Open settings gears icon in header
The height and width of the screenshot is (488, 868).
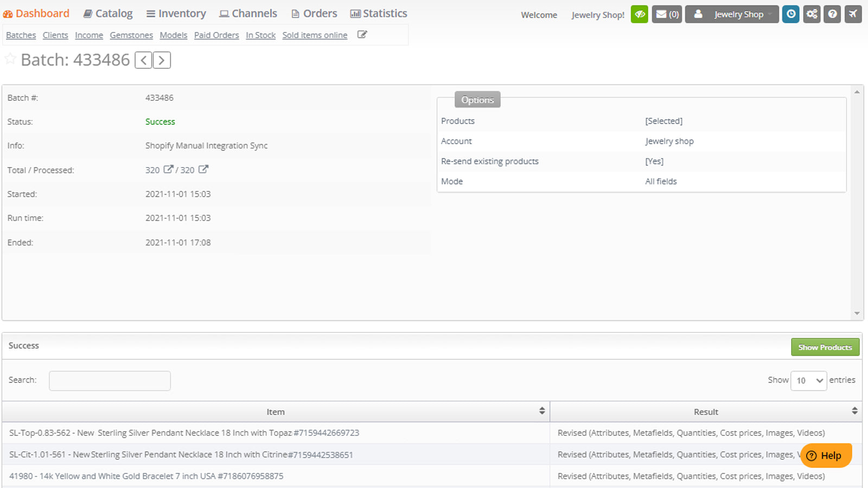(x=812, y=14)
